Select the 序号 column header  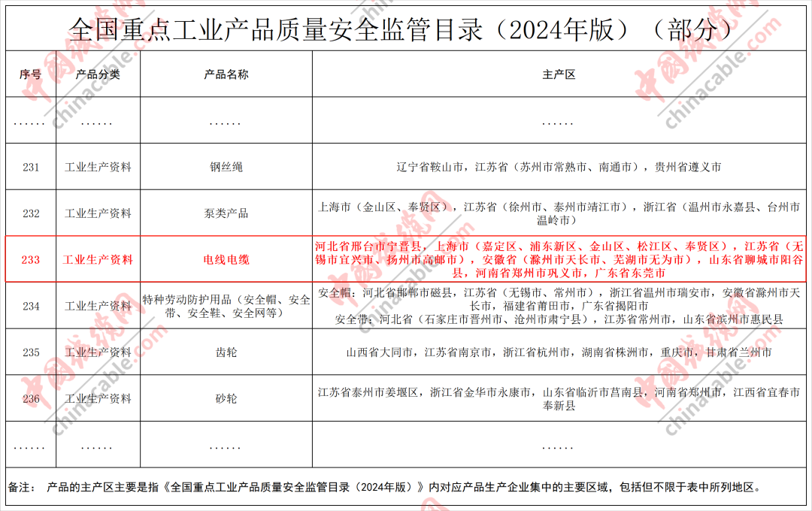pos(31,74)
